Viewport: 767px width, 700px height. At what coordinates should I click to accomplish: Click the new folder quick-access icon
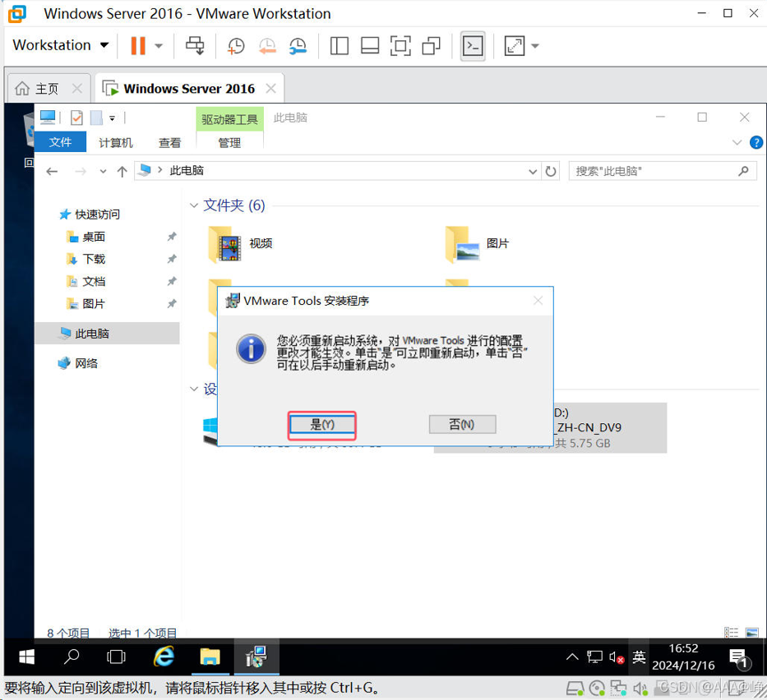click(96, 117)
